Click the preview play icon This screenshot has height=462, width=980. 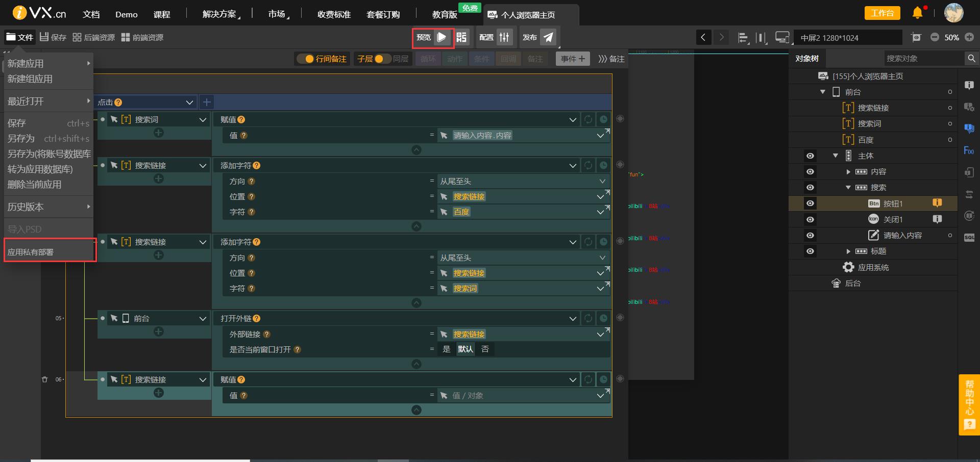coord(442,37)
